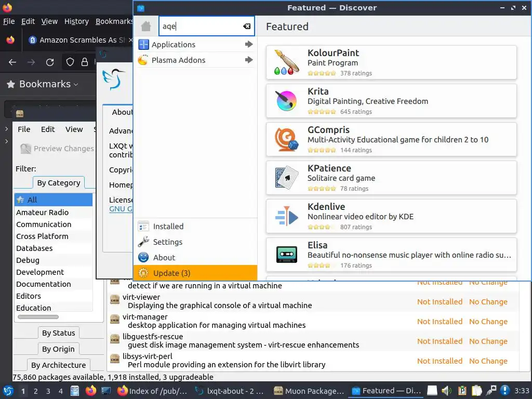Viewport: 532px width, 399px height.
Task: Open the History menu in Firefox
Action: [76, 21]
